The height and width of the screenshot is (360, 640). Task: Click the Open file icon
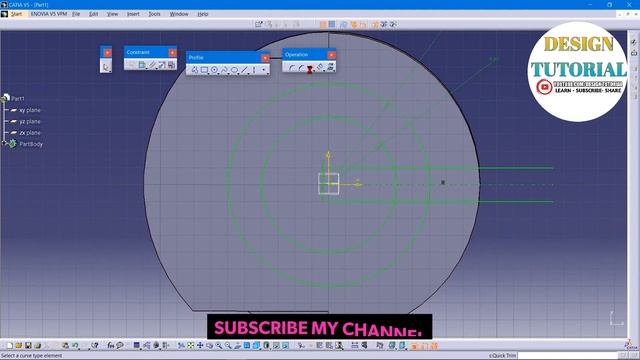(18, 346)
